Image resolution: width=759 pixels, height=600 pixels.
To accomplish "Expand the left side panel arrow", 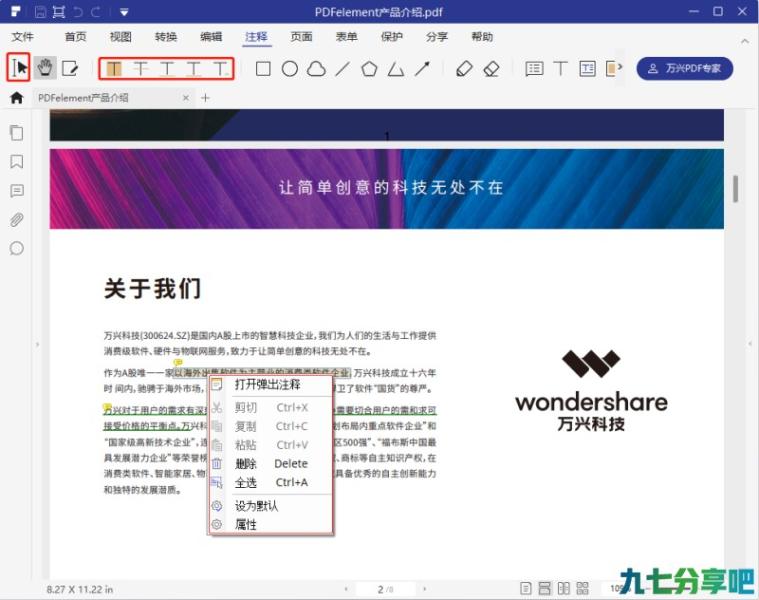I will click(x=37, y=345).
